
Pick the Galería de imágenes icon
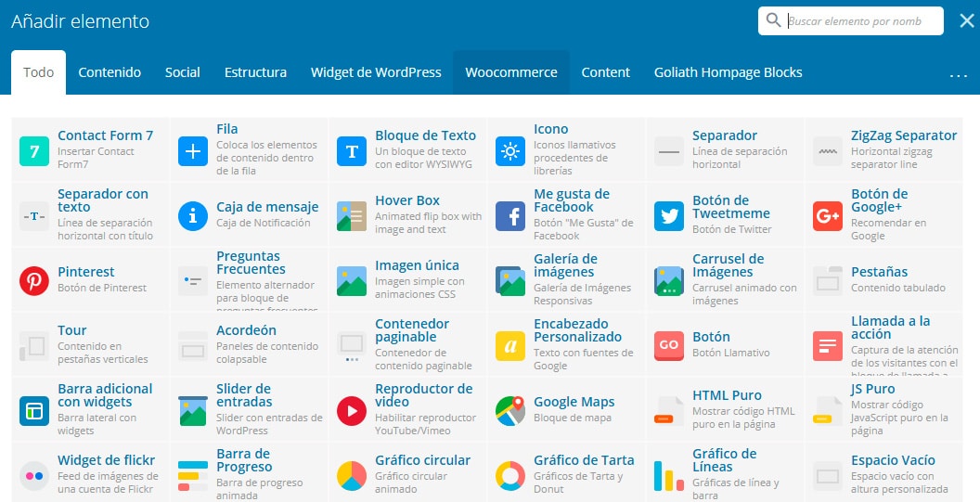510,281
